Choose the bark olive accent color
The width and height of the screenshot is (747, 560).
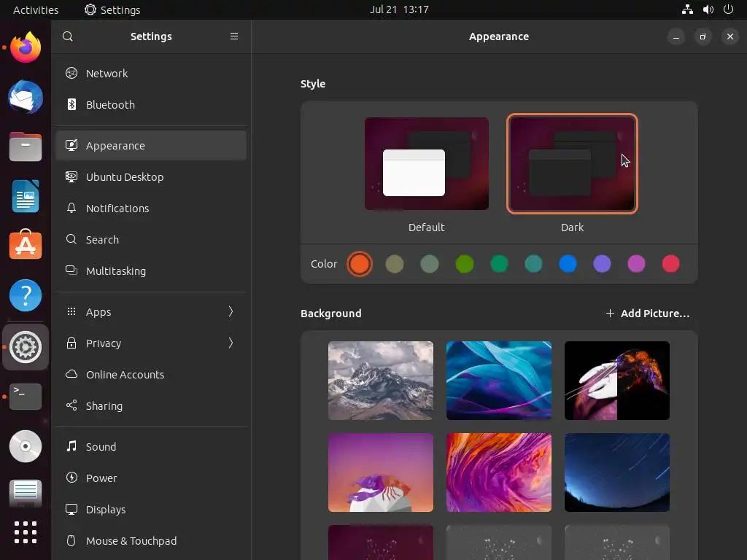pos(395,264)
